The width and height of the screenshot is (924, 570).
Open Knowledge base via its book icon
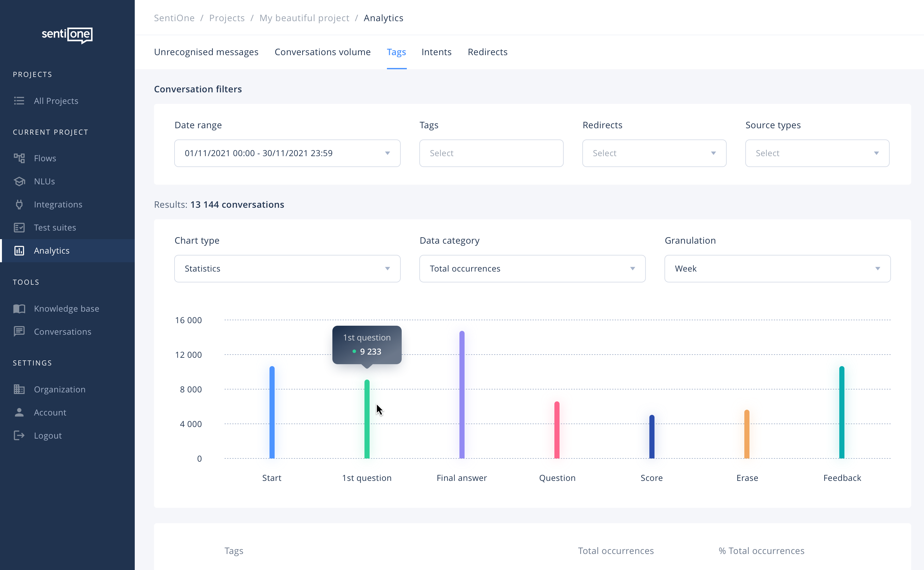tap(20, 308)
